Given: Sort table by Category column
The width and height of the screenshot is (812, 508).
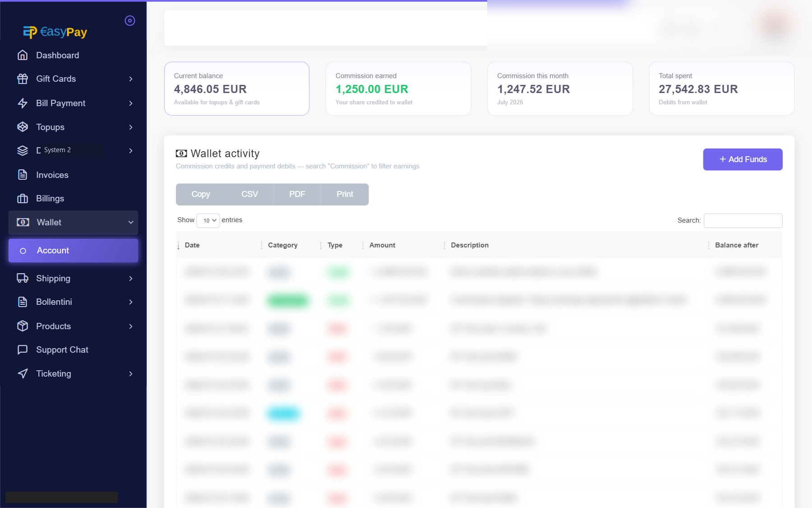Looking at the screenshot, I should (289, 245).
